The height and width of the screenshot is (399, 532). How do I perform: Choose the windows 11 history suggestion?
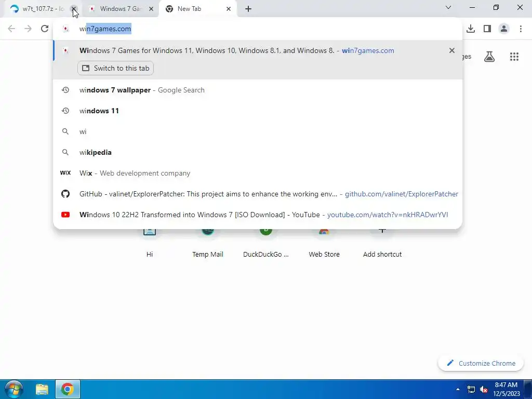[258, 111]
